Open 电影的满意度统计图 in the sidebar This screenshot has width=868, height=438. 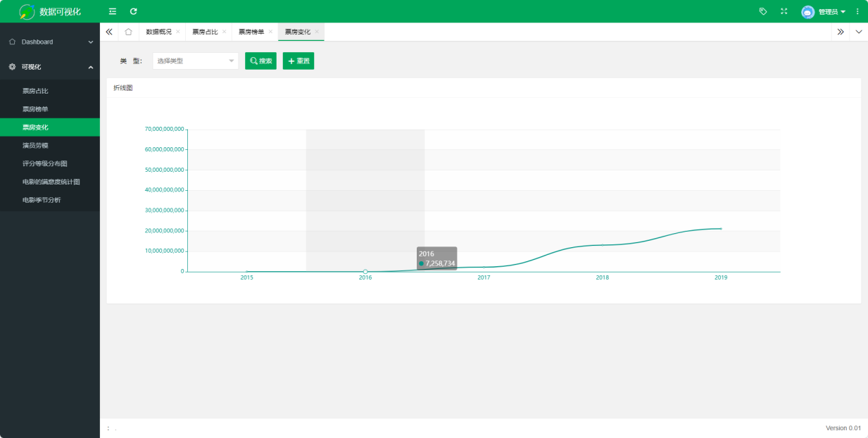point(50,182)
